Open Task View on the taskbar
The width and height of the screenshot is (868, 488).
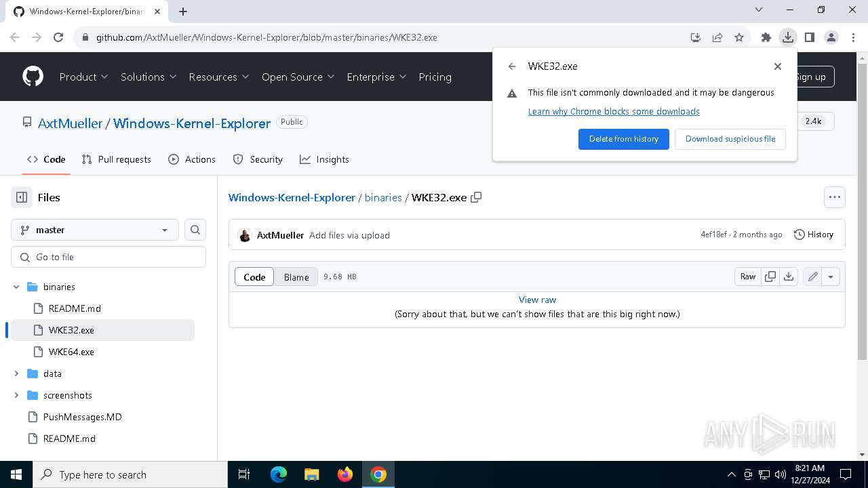(244, 474)
